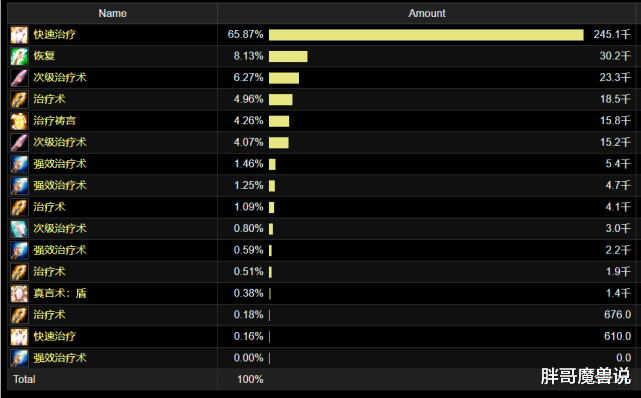Click the 快速治疗 spell icon at 65.87%

19,35
